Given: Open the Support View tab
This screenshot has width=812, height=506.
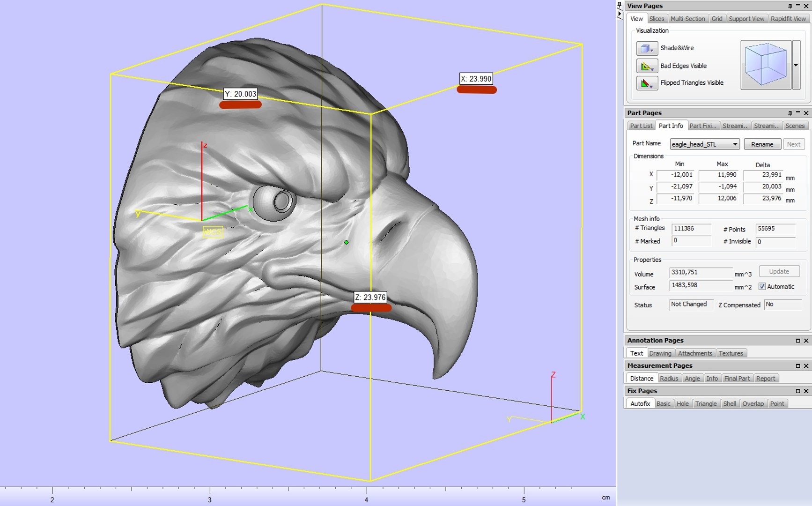Looking at the screenshot, I should pos(746,19).
